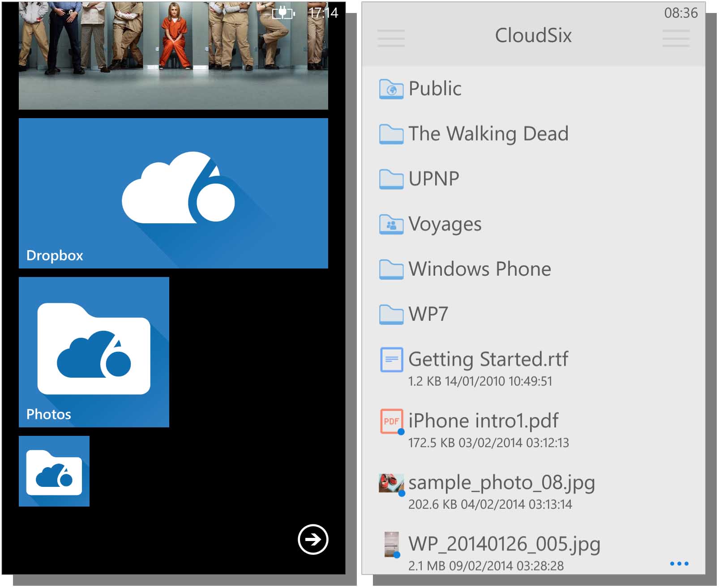Click the 1.2 KB 14/01/2010 details line
This screenshot has width=719, height=588.
[x=480, y=381]
